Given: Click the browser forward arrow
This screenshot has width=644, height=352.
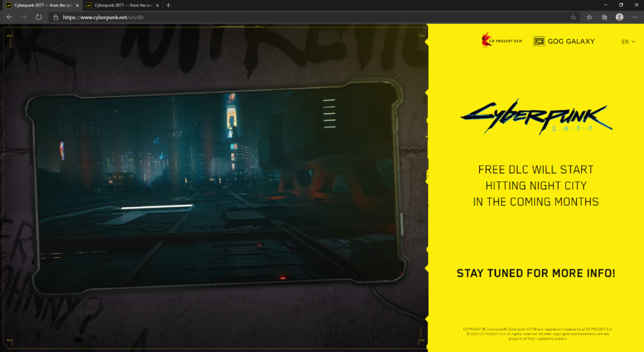Looking at the screenshot, I should 24,17.
